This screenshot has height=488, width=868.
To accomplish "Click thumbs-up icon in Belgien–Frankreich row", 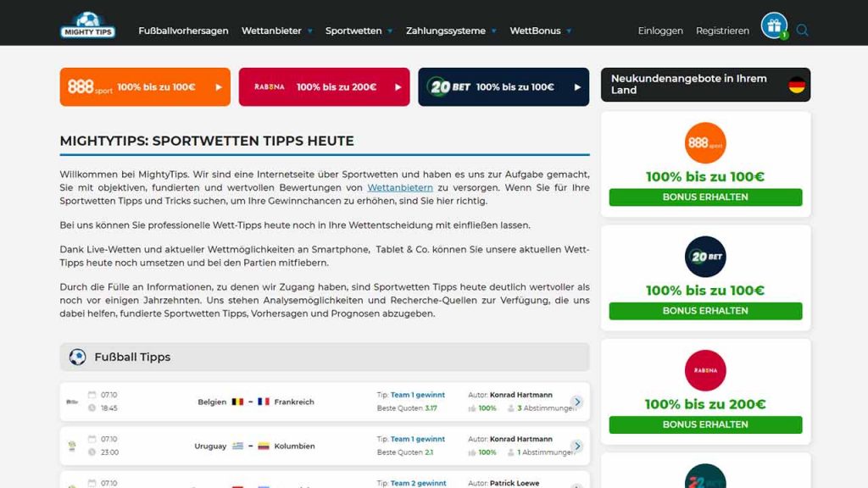I will [x=472, y=408].
